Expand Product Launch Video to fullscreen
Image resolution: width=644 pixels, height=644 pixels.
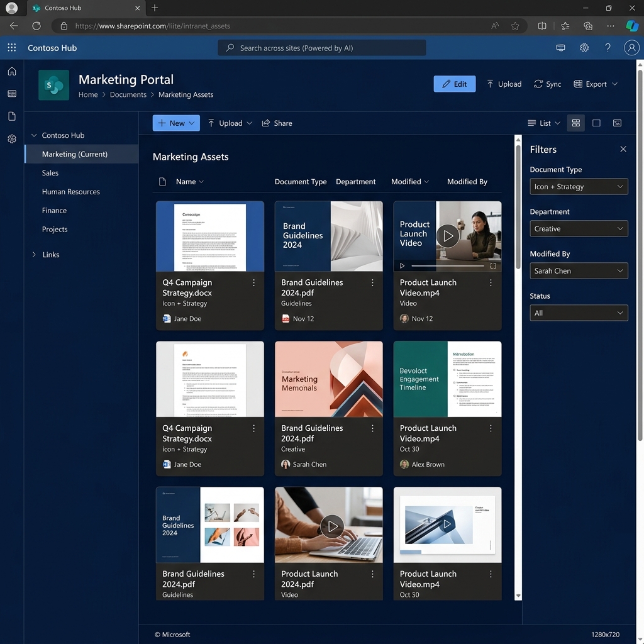[493, 266]
